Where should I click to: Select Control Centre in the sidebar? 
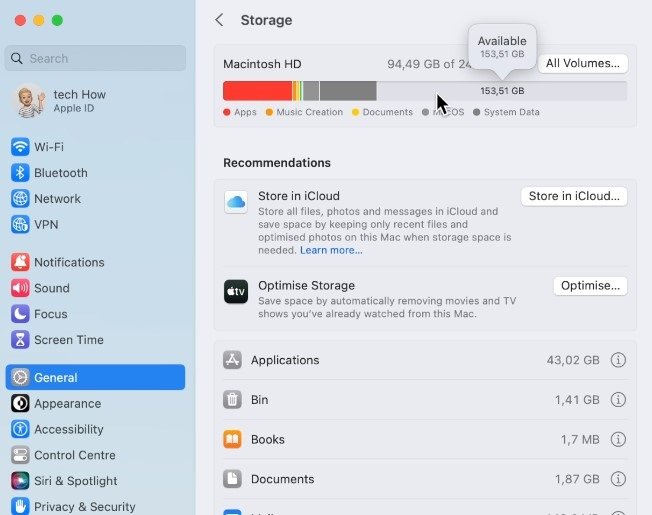95,455
